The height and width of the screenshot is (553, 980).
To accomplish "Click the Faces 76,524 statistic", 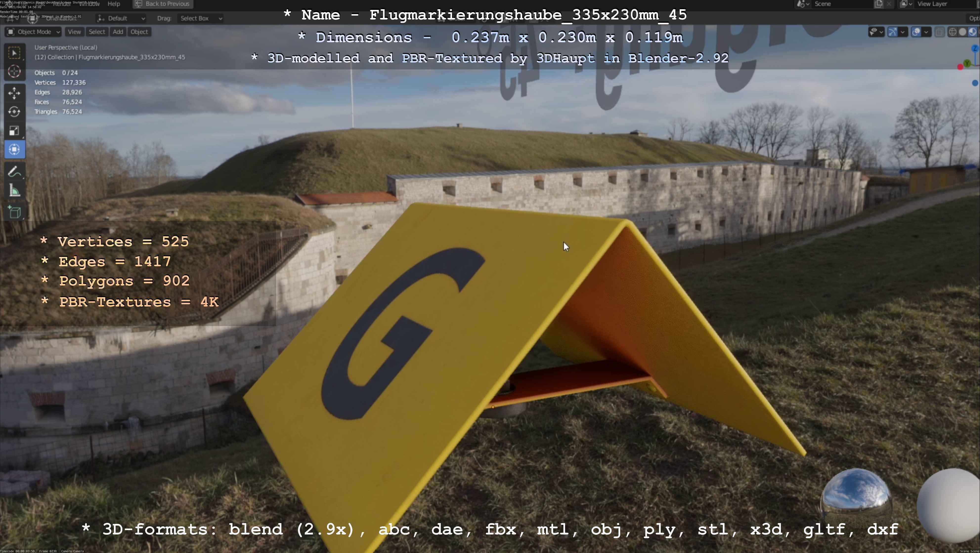I will click(58, 102).
